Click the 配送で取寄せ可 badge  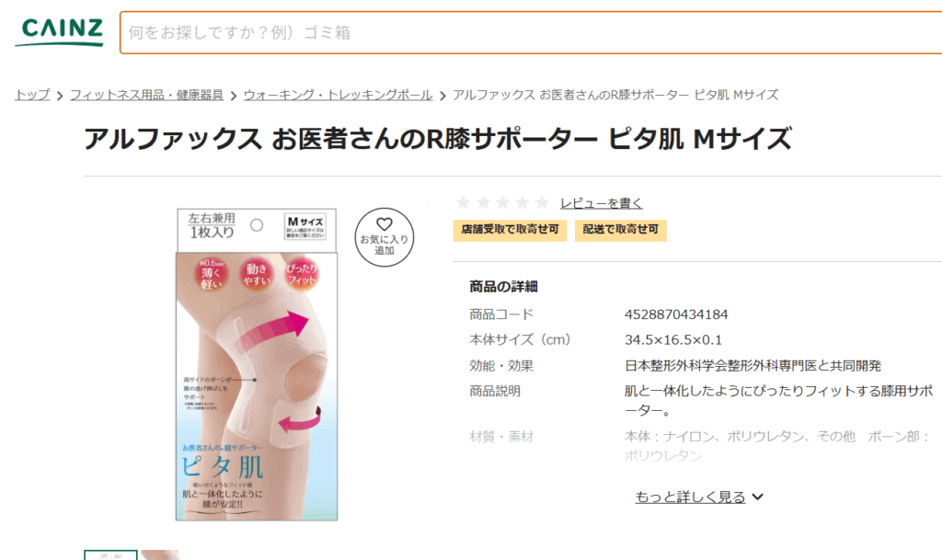[x=621, y=230]
